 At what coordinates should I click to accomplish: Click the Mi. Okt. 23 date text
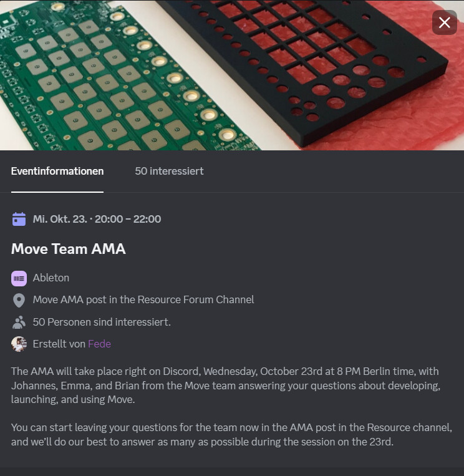click(x=60, y=219)
